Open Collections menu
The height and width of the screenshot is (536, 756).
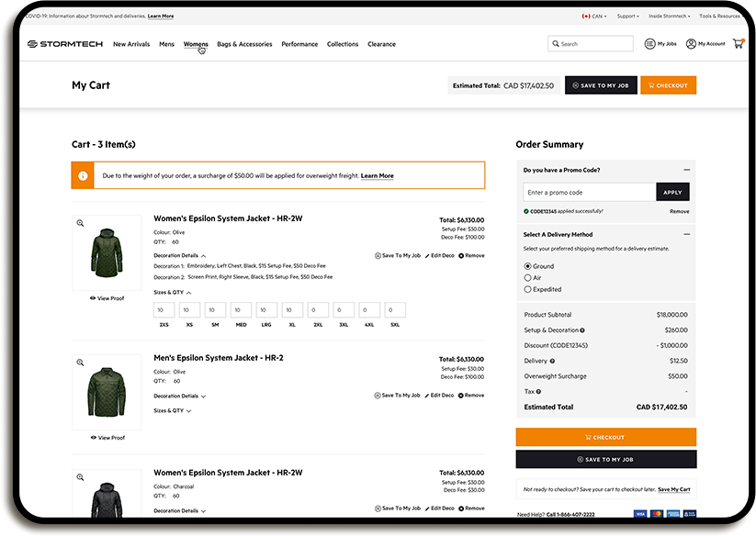tap(343, 44)
